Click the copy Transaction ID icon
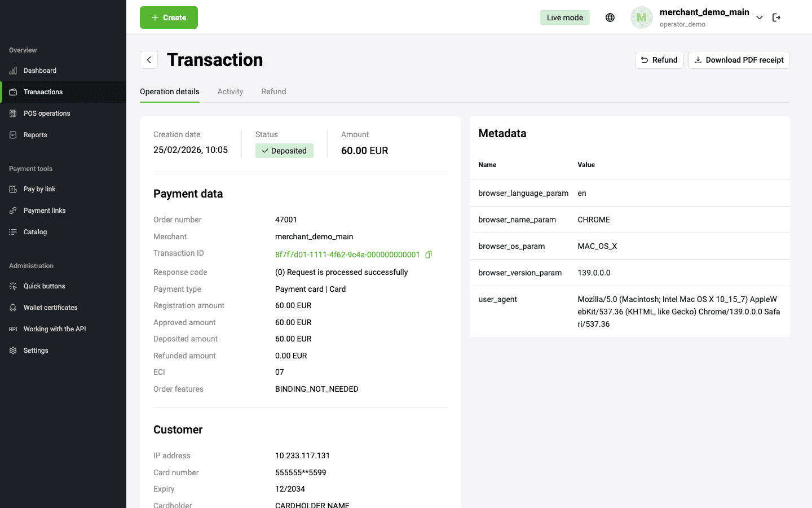 (429, 255)
